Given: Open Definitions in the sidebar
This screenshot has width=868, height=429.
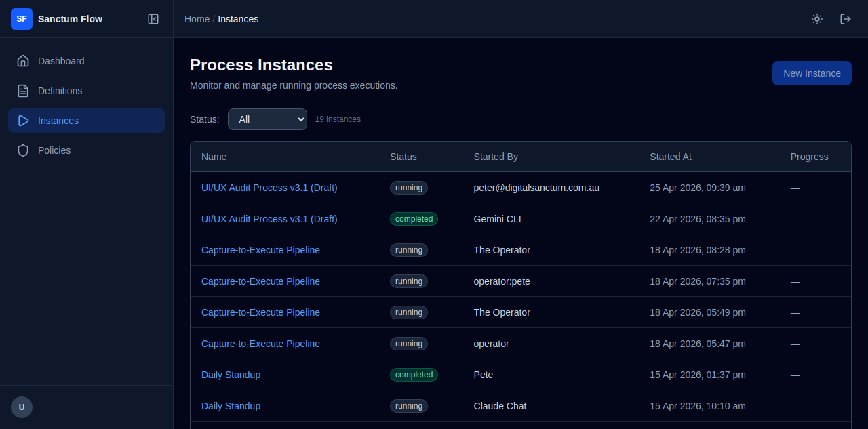Looking at the screenshot, I should (86, 91).
